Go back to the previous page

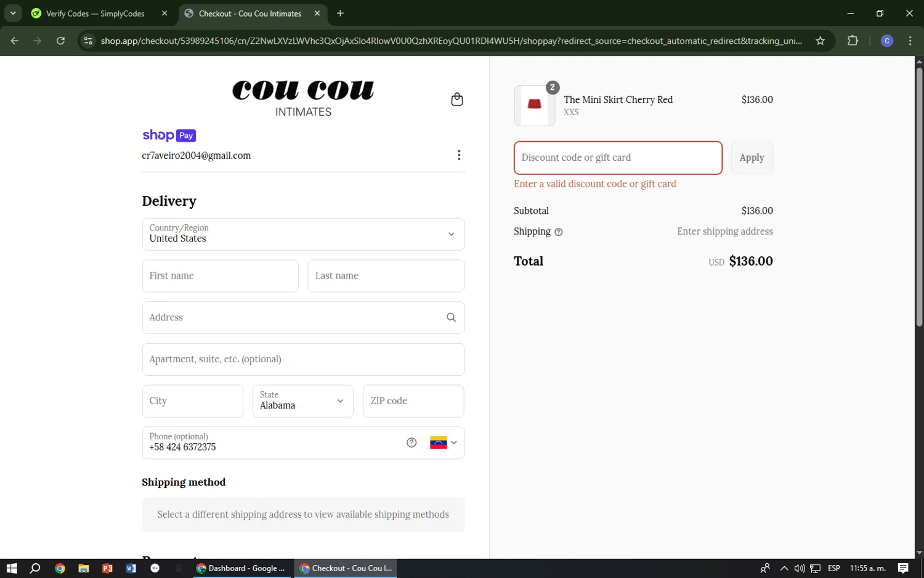(x=15, y=41)
